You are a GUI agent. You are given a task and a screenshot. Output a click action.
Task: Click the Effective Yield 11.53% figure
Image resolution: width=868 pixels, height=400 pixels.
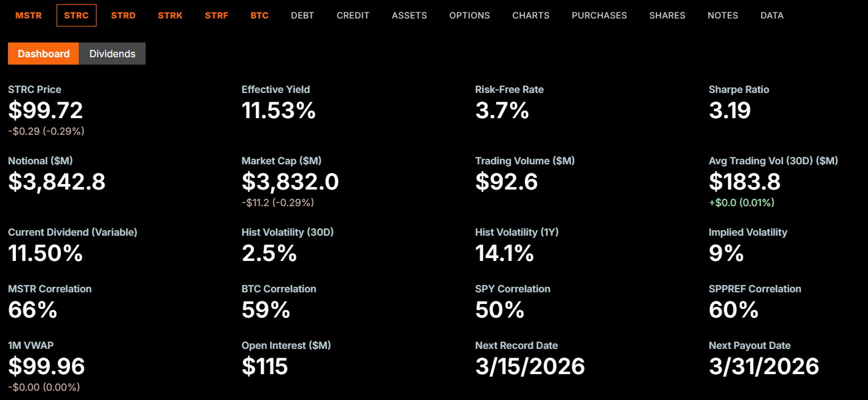pyautogui.click(x=278, y=111)
